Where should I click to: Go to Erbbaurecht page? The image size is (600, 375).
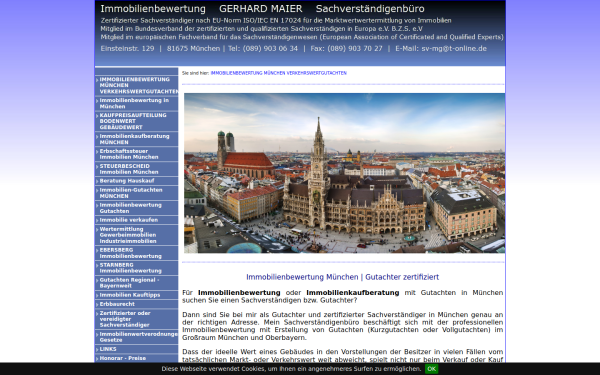[136, 304]
